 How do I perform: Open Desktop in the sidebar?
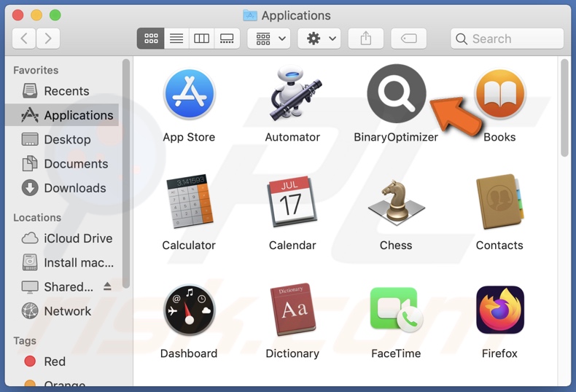click(63, 139)
